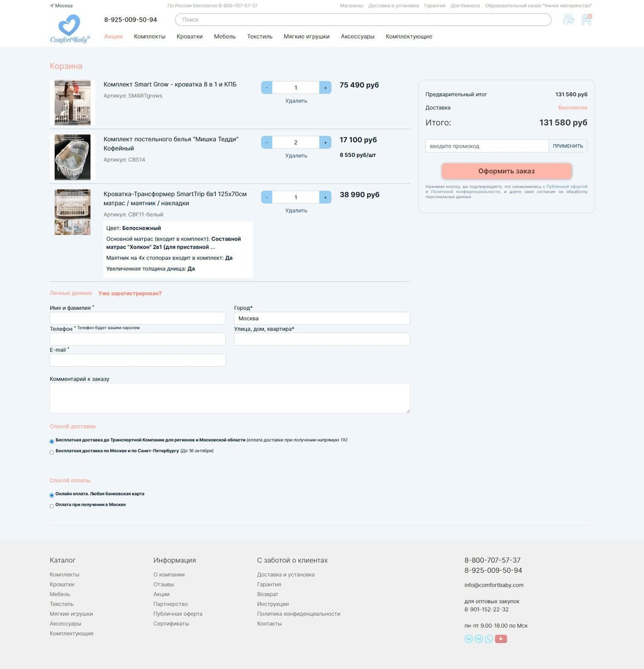Open the Акции menu item
The height and width of the screenshot is (669, 644).
pos(113,37)
